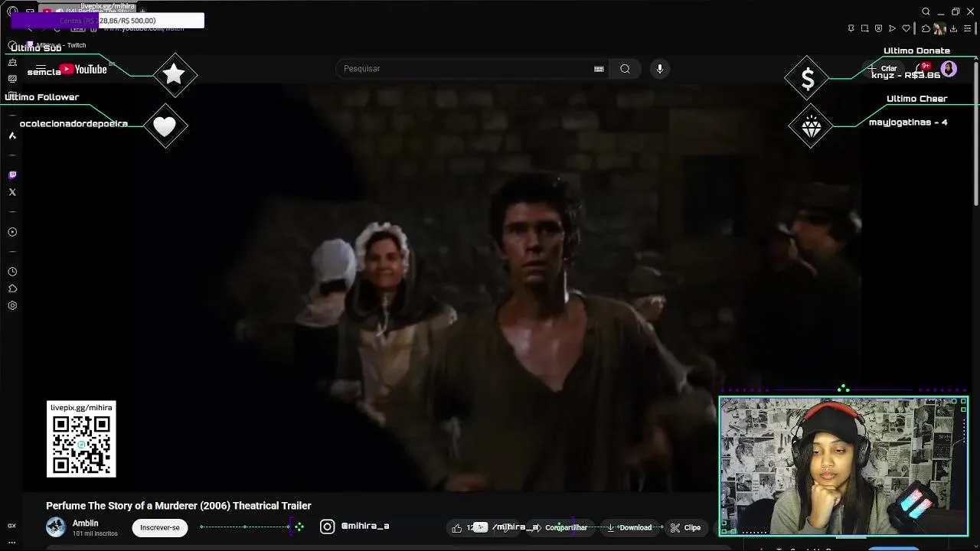The height and width of the screenshot is (551, 980).
Task: Open History from the sidebar clock icon
Action: pos(12,272)
